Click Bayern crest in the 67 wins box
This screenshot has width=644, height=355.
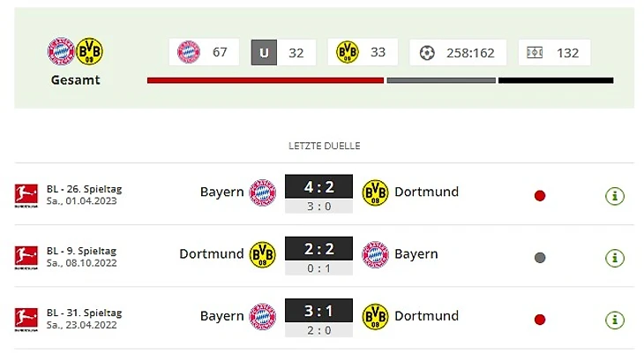point(189,52)
